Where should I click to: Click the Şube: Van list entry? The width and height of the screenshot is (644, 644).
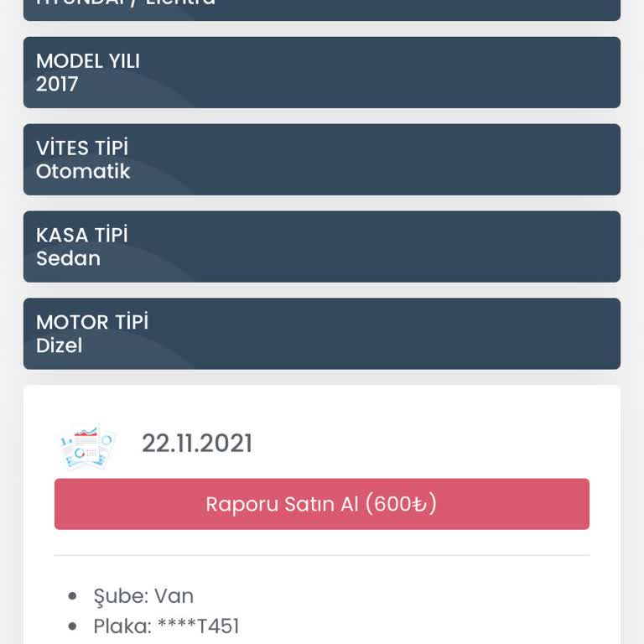(143, 596)
